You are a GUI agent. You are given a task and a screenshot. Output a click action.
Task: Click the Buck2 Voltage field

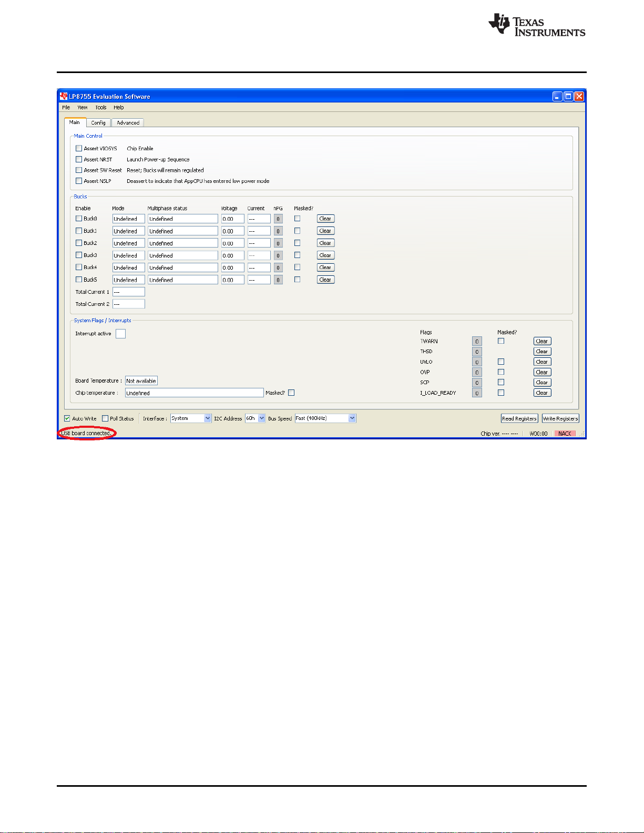(233, 243)
